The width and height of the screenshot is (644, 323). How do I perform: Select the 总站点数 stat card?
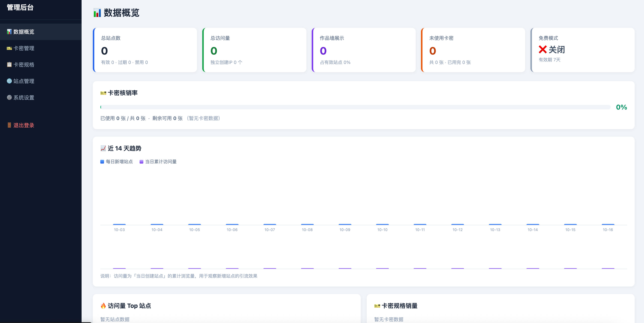point(145,50)
